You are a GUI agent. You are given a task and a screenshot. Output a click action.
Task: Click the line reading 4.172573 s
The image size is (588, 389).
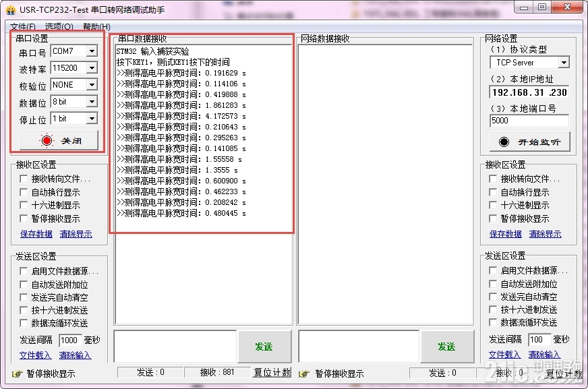coord(181,116)
